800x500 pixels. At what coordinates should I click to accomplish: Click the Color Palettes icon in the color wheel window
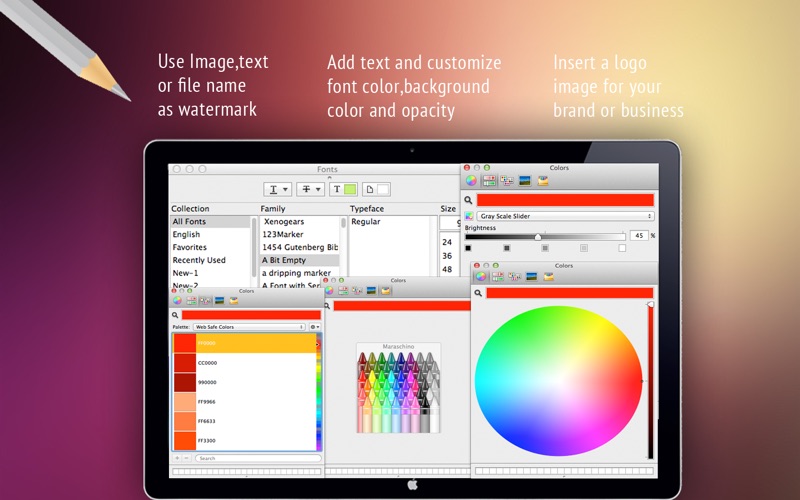(514, 277)
